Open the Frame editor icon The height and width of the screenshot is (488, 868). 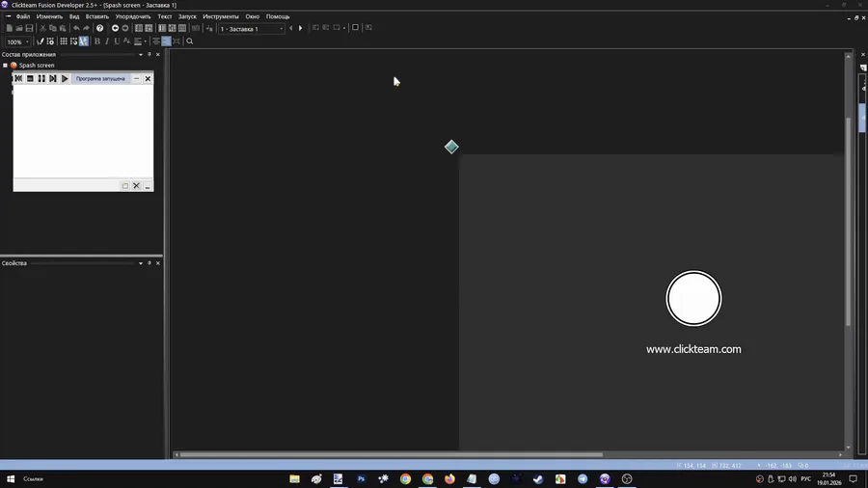tap(149, 28)
